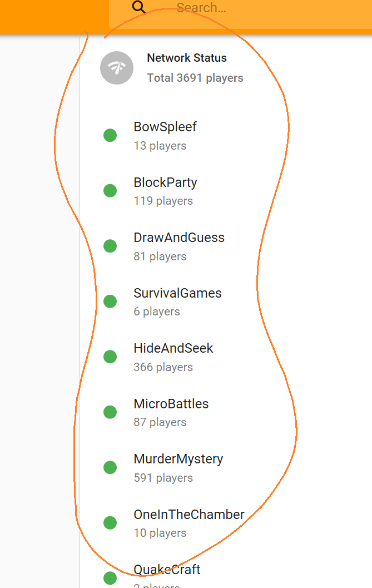Click the green status dot beside QuakeCraft
The image size is (372, 588).
coord(110,578)
